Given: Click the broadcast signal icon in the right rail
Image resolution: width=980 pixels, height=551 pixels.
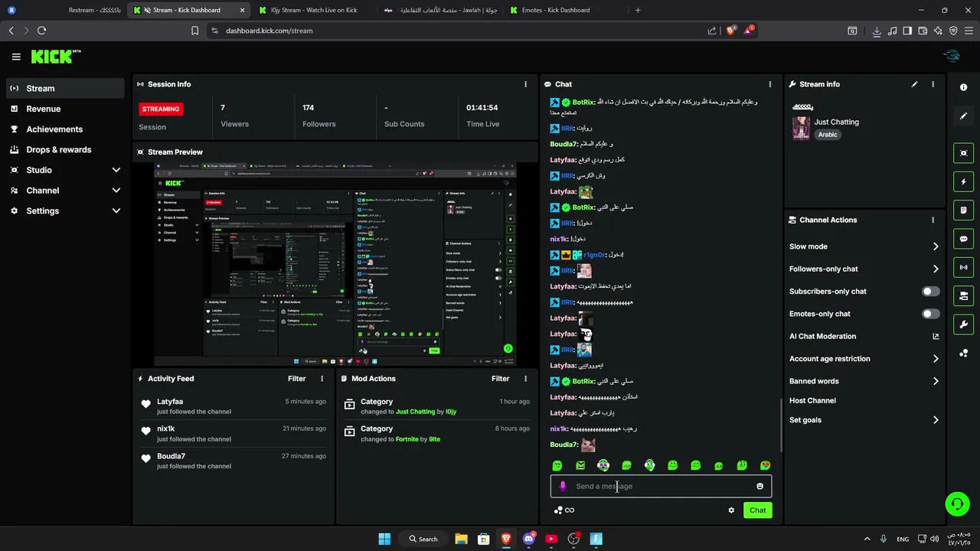Looking at the screenshot, I should tap(964, 267).
